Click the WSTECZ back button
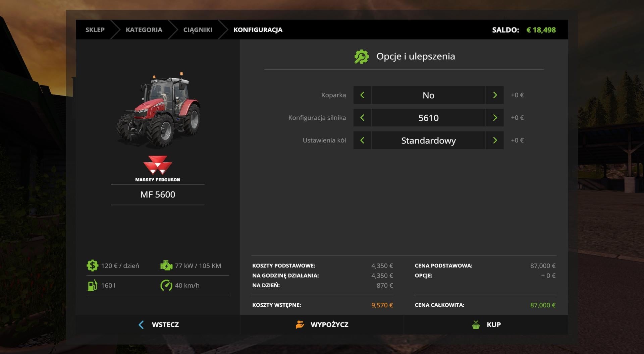The height and width of the screenshot is (354, 644). click(x=158, y=324)
